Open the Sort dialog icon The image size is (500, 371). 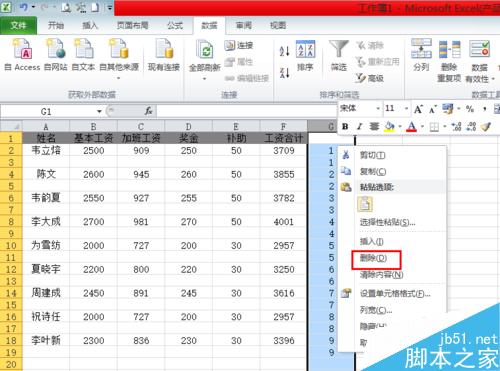(305, 49)
